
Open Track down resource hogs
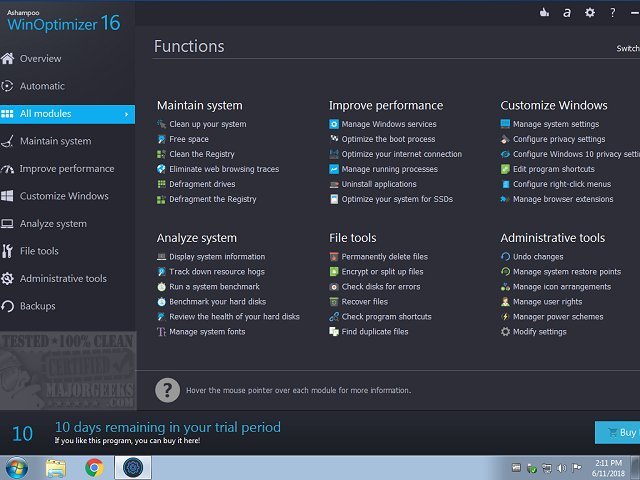coord(217,272)
